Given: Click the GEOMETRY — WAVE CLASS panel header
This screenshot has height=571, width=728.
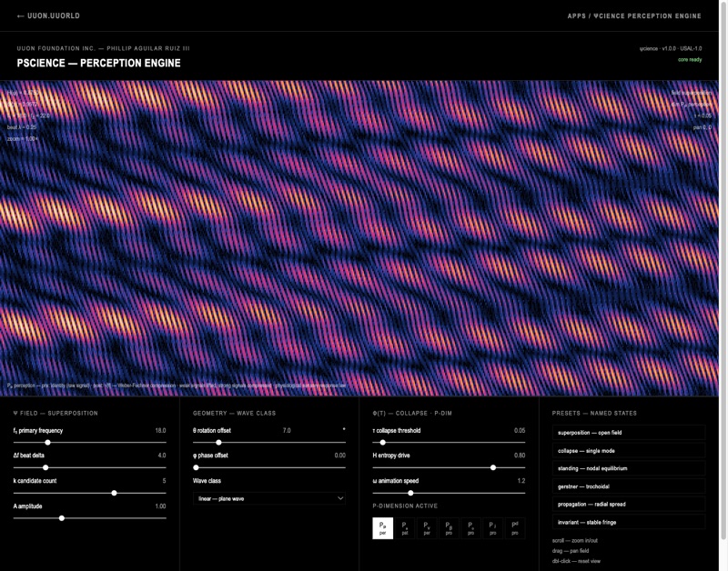Looking at the screenshot, I should 234,413.
